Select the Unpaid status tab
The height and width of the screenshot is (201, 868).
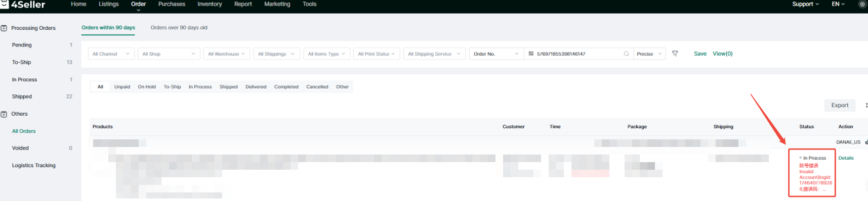[x=122, y=87]
